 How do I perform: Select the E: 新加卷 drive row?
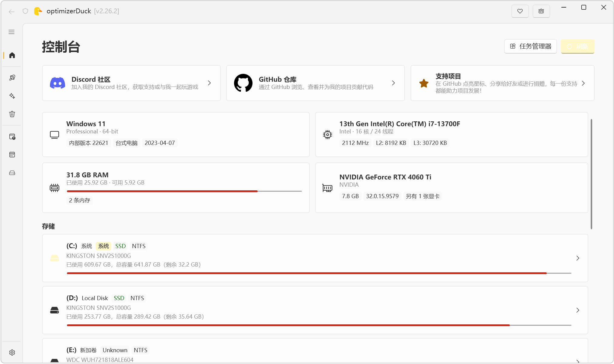(315, 351)
